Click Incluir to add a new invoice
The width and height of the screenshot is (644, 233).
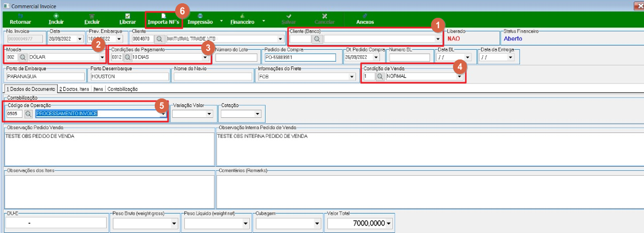[x=56, y=19]
